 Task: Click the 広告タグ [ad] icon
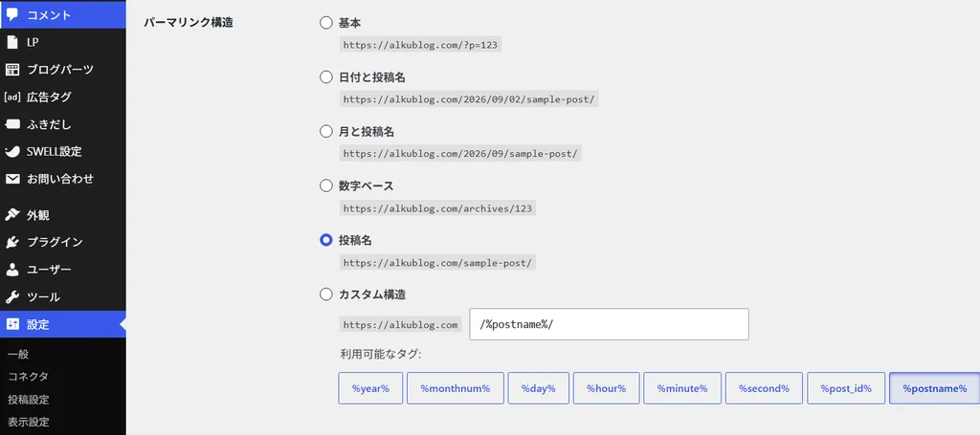click(x=12, y=97)
